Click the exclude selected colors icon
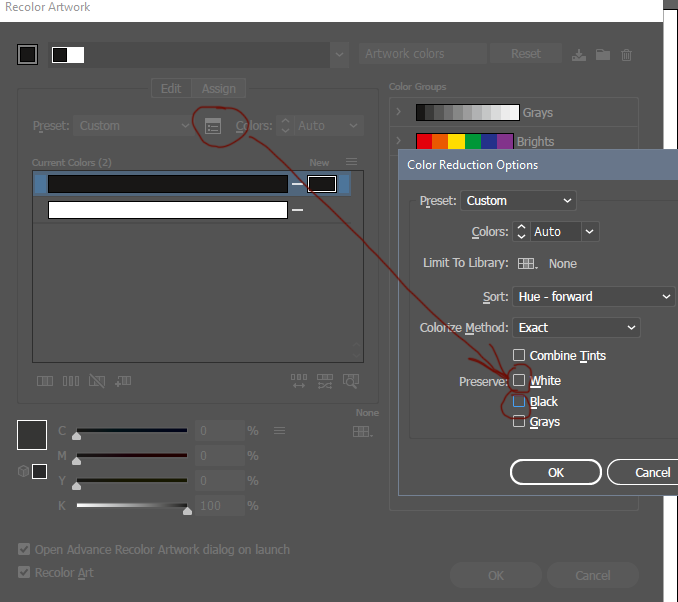Screen dimensions: 678x602 pos(97,381)
